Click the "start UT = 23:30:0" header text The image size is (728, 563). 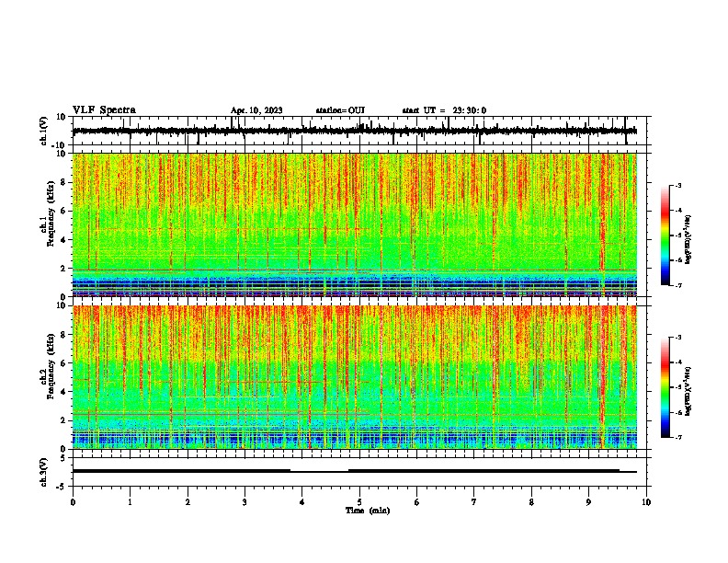[x=444, y=110]
